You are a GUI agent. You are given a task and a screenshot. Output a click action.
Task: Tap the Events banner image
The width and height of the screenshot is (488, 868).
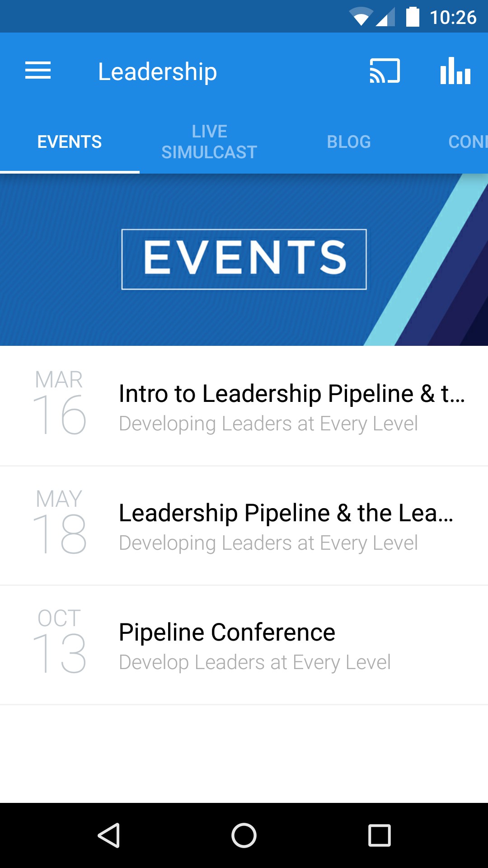(244, 259)
